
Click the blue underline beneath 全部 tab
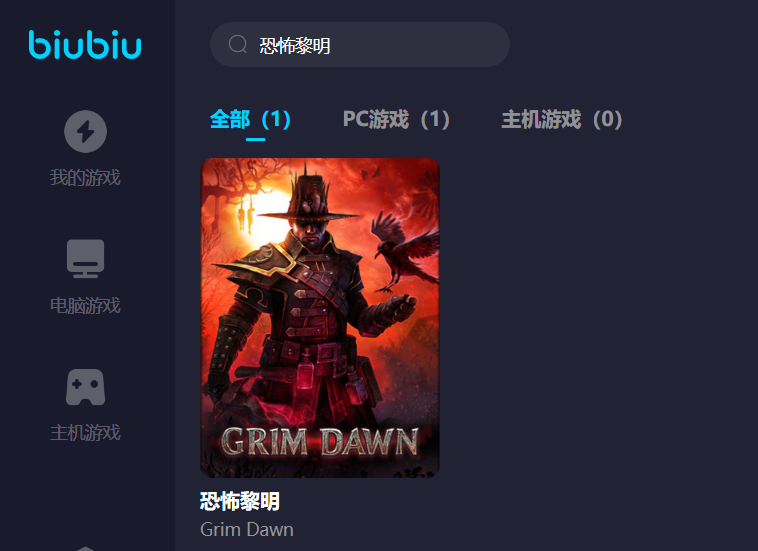coord(255,139)
